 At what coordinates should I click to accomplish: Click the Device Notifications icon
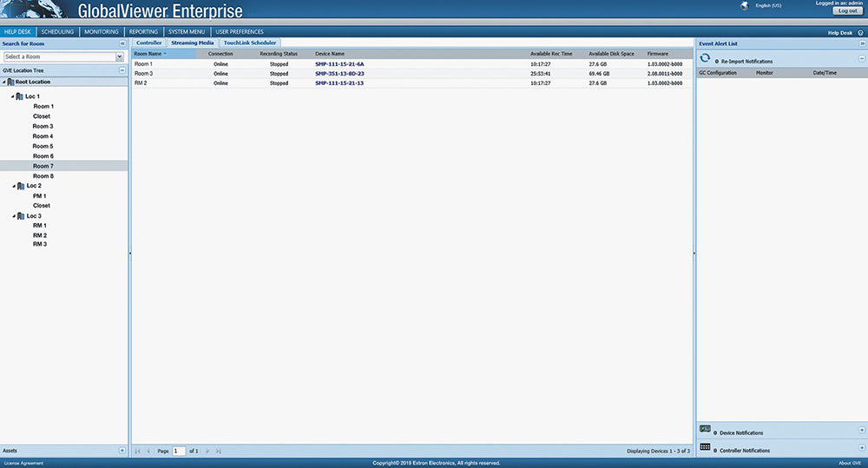tap(705, 429)
